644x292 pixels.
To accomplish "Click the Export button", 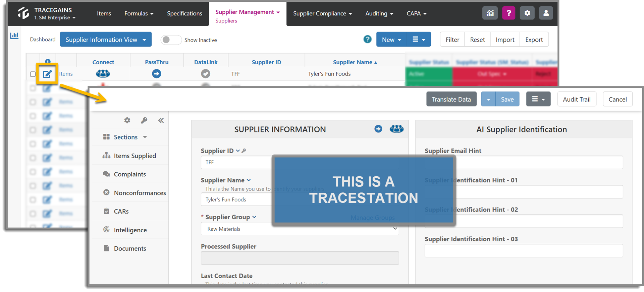I will (x=534, y=40).
